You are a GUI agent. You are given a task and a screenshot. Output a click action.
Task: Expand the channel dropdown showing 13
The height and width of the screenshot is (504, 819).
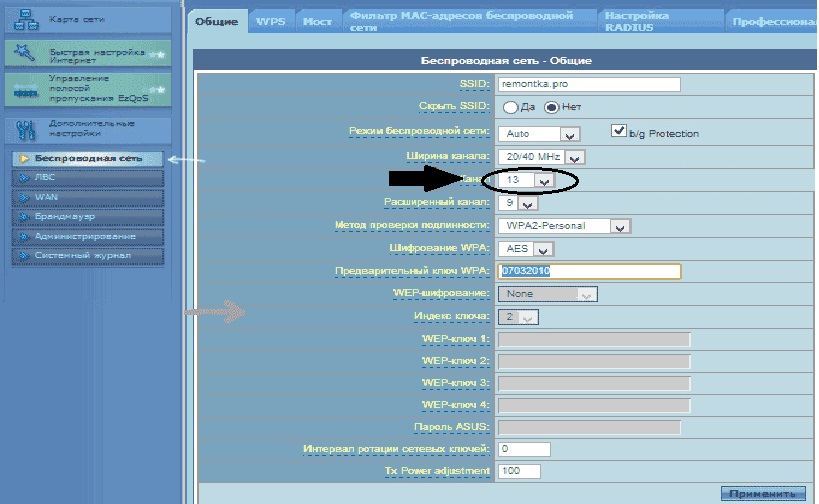543,181
